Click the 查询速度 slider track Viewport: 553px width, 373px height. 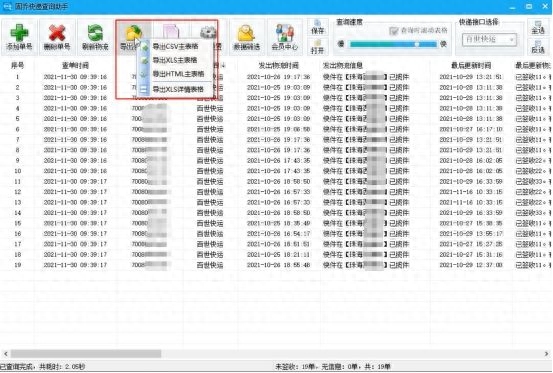(393, 44)
